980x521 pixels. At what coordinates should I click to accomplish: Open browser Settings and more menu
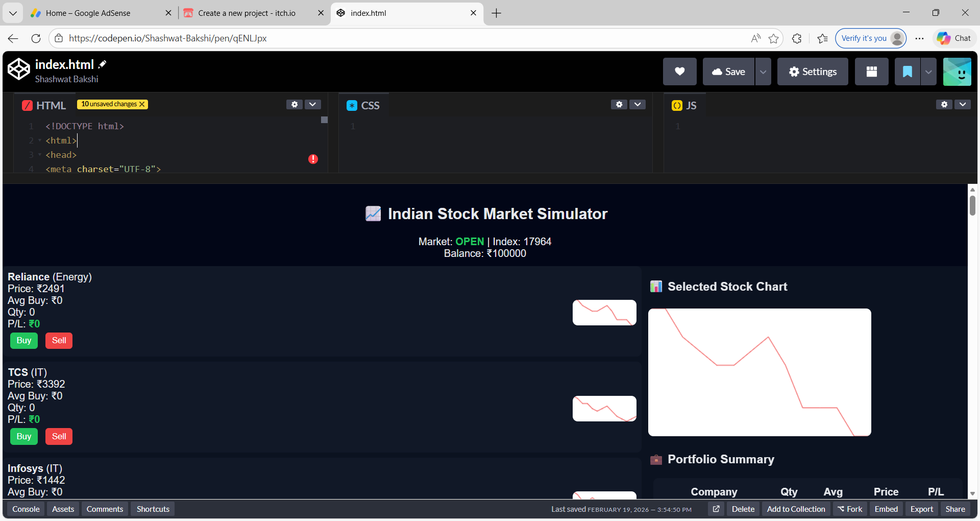(x=920, y=38)
